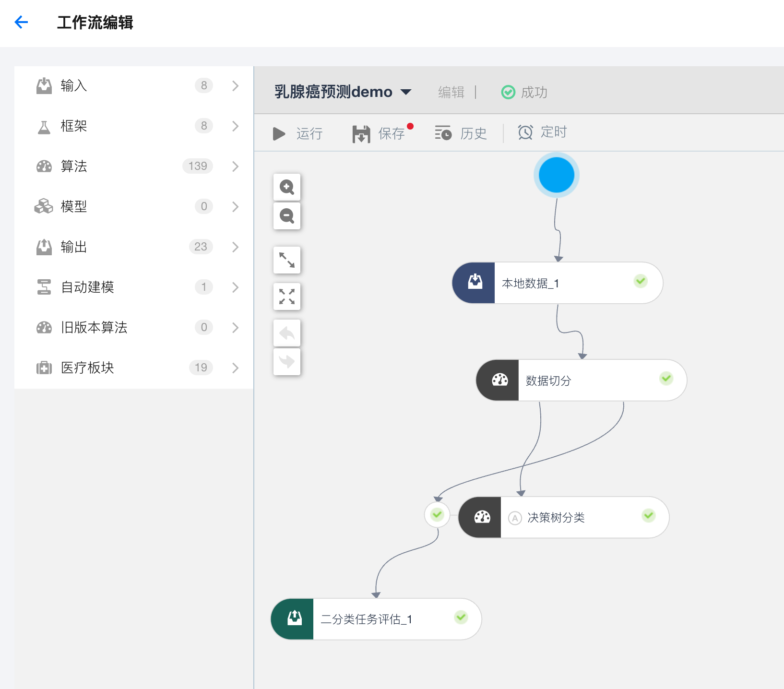Screen dimensions: 784x689
Task: Click the legacy algorithm gauge icon
Action: click(x=44, y=328)
